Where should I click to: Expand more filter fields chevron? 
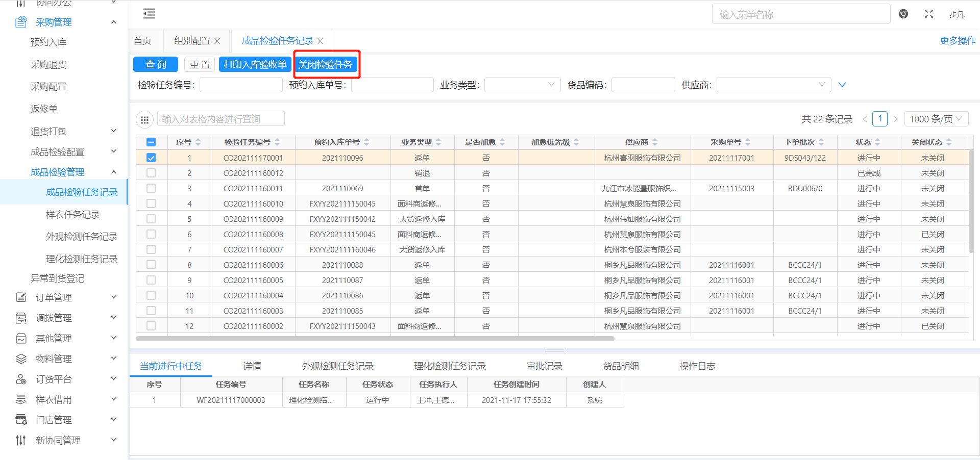click(x=842, y=85)
